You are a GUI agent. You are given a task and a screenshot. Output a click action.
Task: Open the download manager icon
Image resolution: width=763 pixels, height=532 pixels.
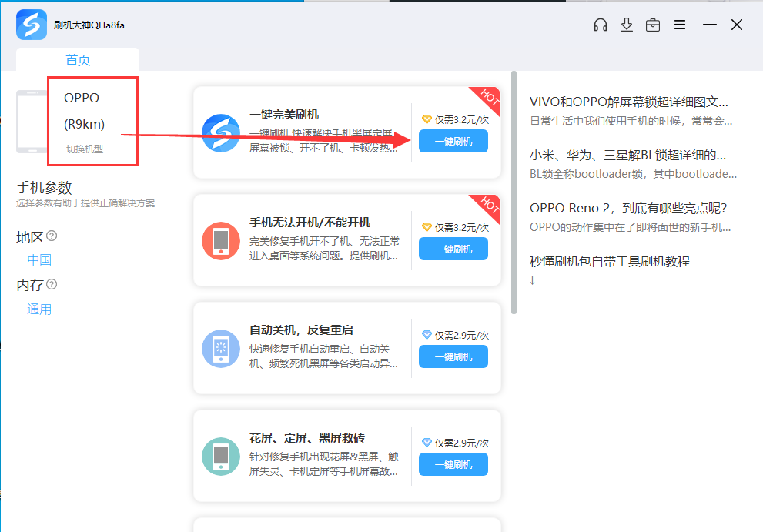[x=627, y=25]
